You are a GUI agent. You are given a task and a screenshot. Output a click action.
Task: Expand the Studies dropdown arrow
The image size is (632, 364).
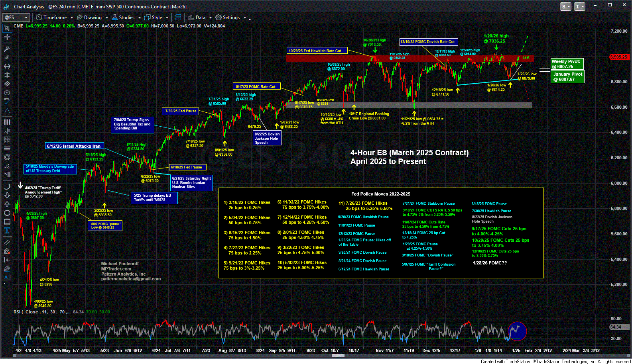tap(140, 18)
